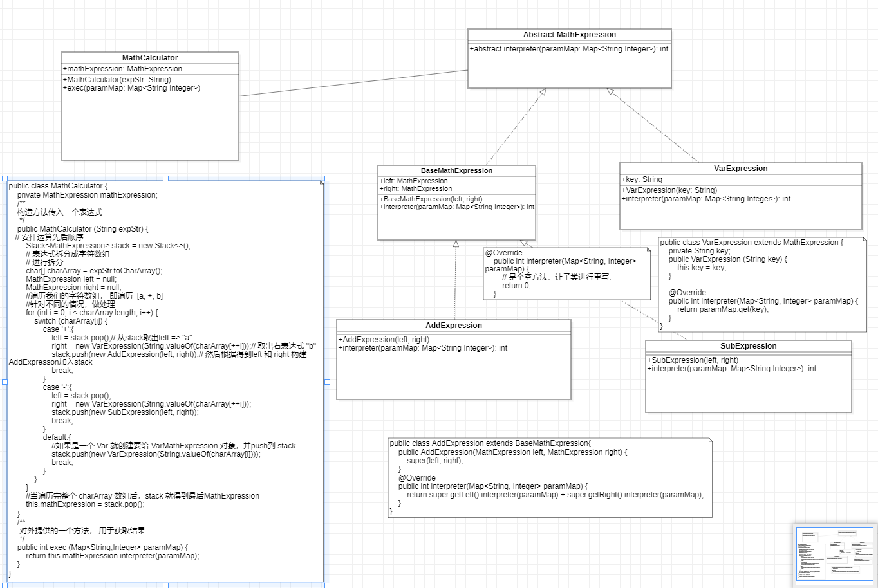Screen dimensions: 878x588
Task: Select the AddExpression class title
Action: (x=454, y=326)
